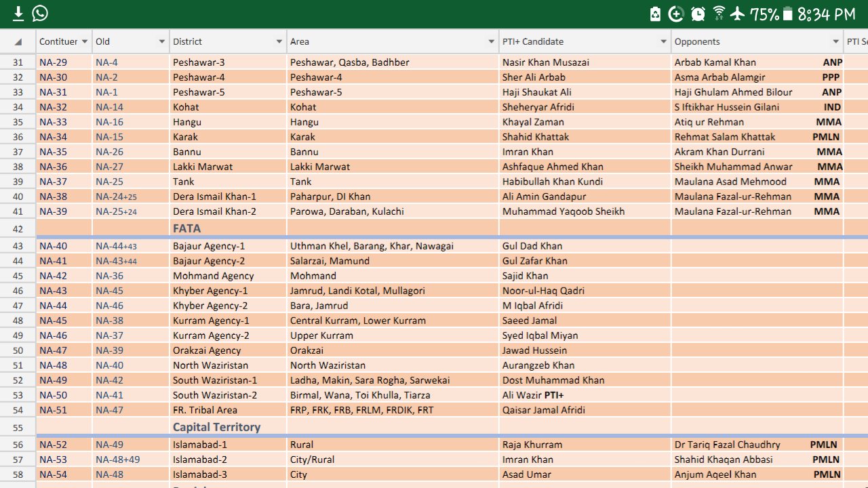Select the Lakki Marwat district cell

(228, 167)
